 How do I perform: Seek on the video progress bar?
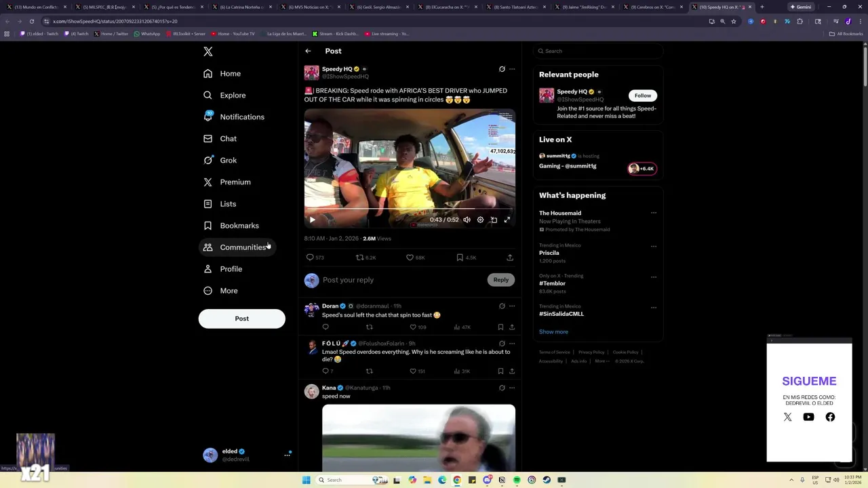[410, 209]
